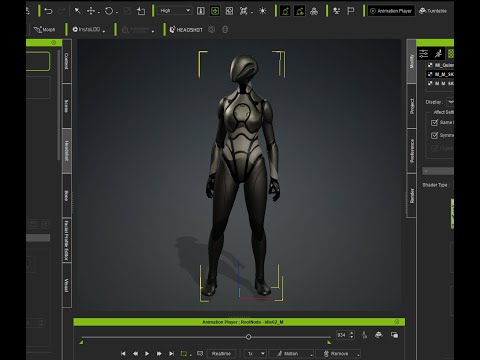This screenshot has width=480, height=360.
Task: Click the zoom extents brackets icon
Action: click(x=244, y=11)
